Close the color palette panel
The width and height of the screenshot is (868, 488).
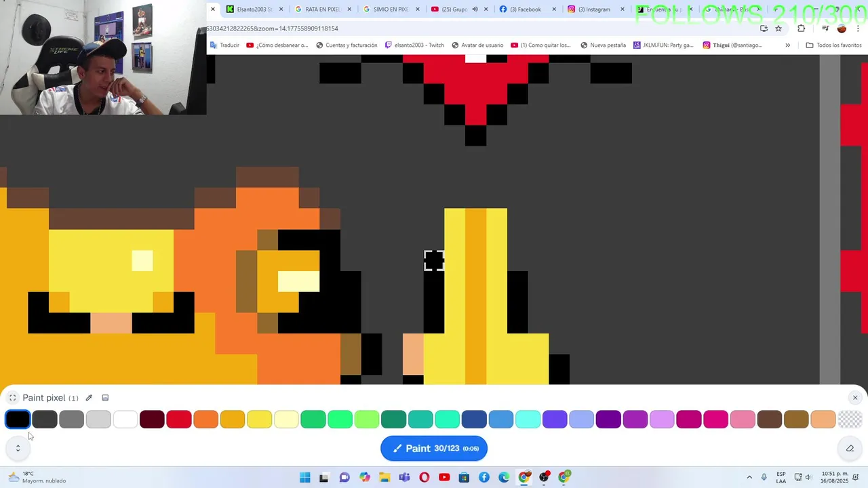point(855,398)
